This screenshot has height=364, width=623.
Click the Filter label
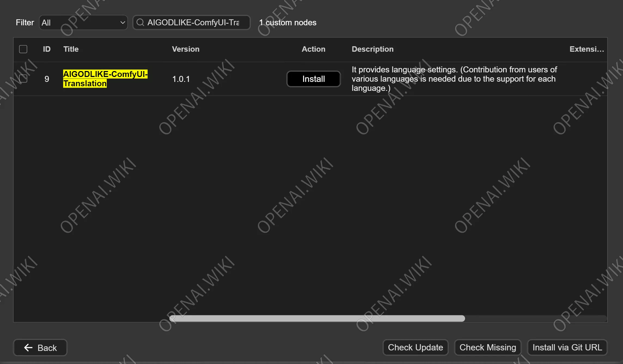point(25,23)
